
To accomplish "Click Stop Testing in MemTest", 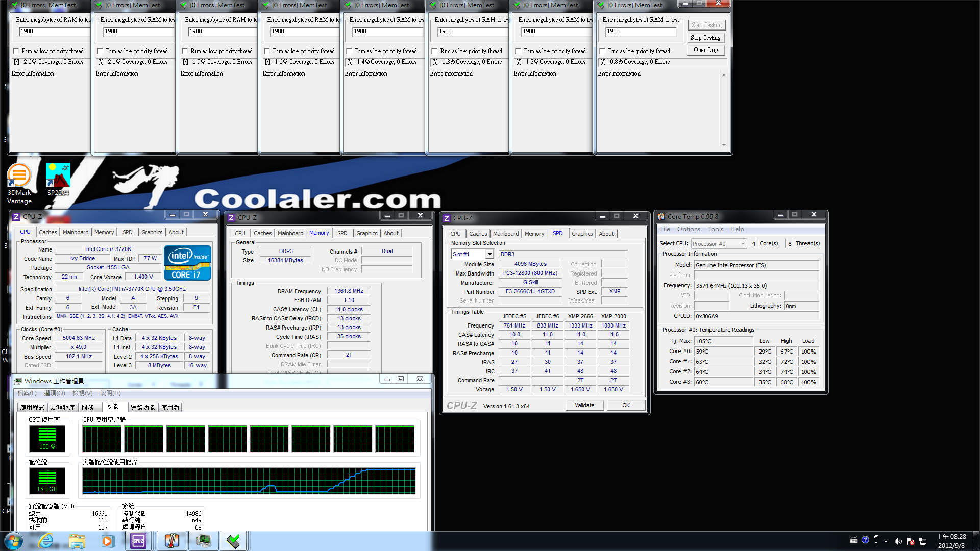I will point(705,38).
